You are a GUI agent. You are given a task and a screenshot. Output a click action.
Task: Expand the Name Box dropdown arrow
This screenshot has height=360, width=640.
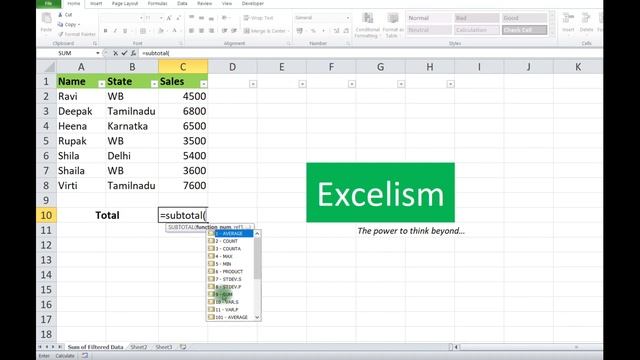click(98, 53)
